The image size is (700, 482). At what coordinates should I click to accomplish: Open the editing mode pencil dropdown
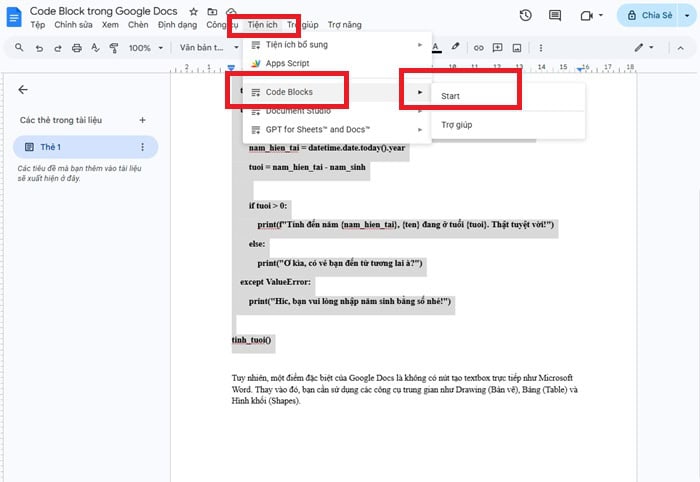tap(644, 47)
